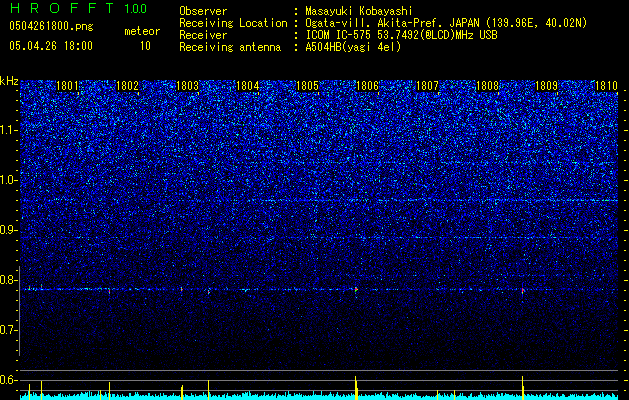The width and height of the screenshot is (629, 400).
Task: Click the 1805 time marker
Action: pyautogui.click(x=307, y=86)
